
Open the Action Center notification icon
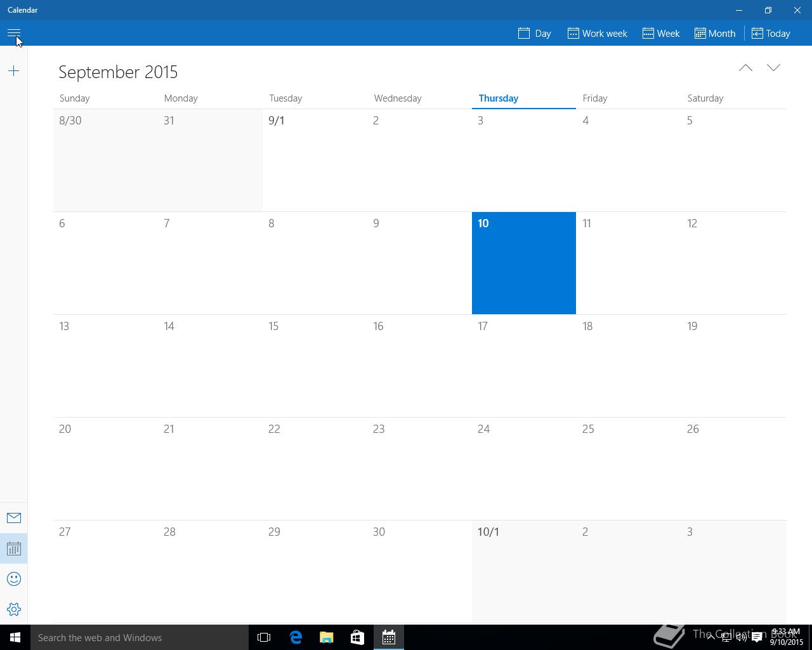[757, 638]
